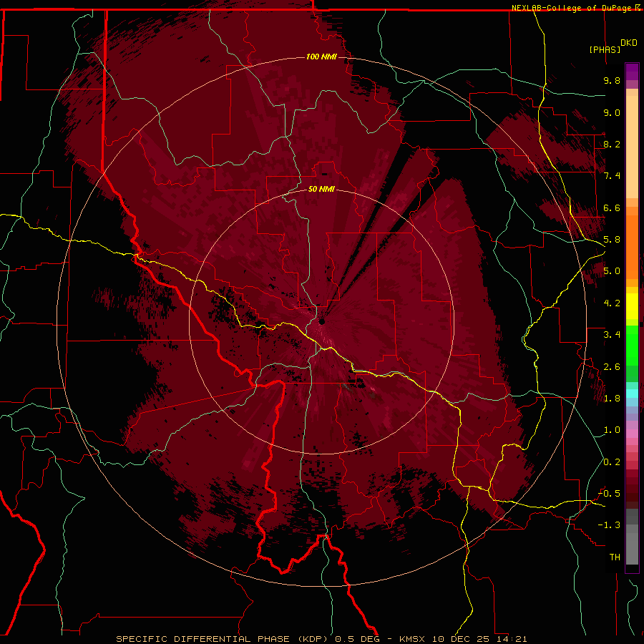Pick the purple segment of the color bar
This screenshot has height=644, width=644.
point(632,72)
